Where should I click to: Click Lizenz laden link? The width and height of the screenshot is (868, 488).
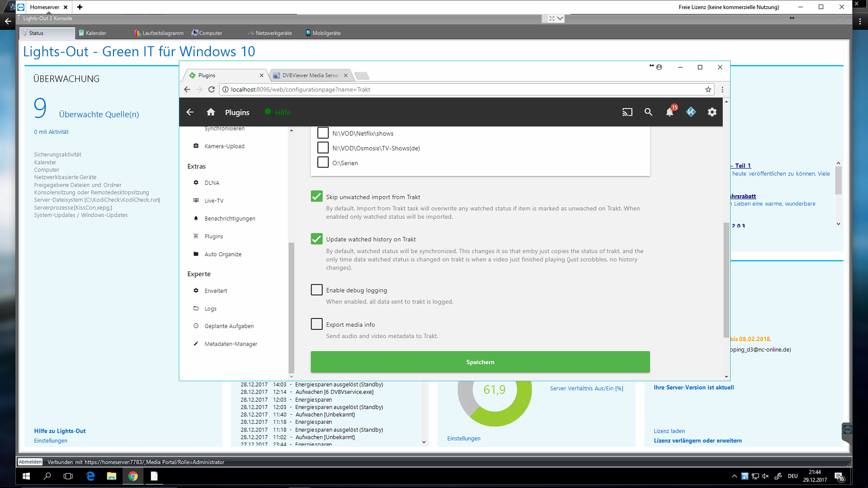(x=669, y=431)
